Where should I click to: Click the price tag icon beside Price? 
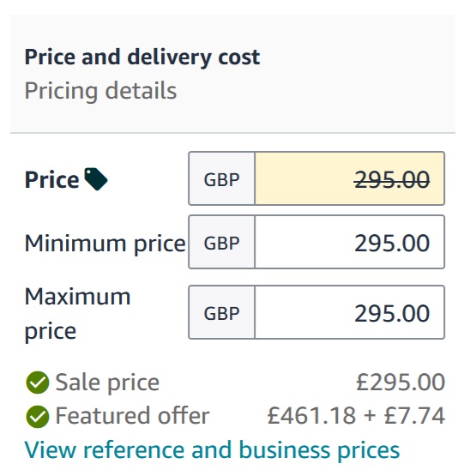[95, 178]
